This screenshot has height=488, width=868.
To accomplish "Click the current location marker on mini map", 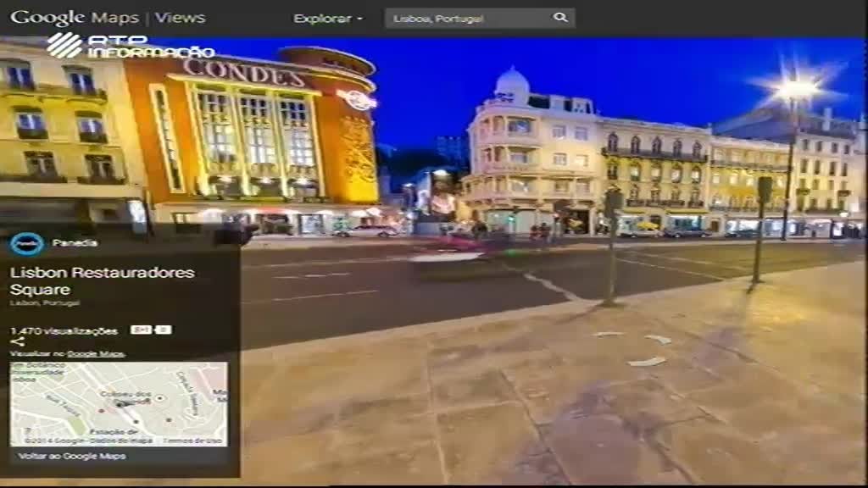I will pyautogui.click(x=121, y=404).
